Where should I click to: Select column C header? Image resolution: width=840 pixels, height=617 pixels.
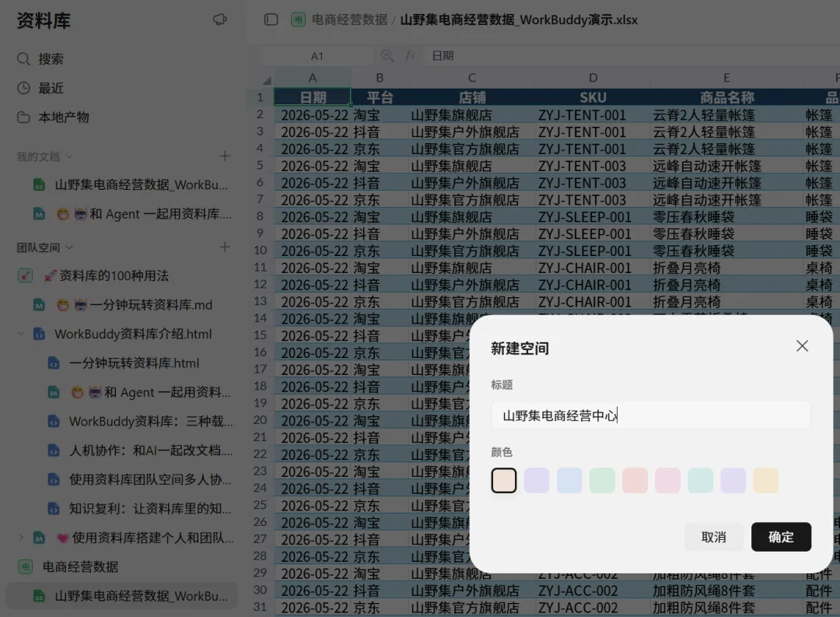click(472, 78)
